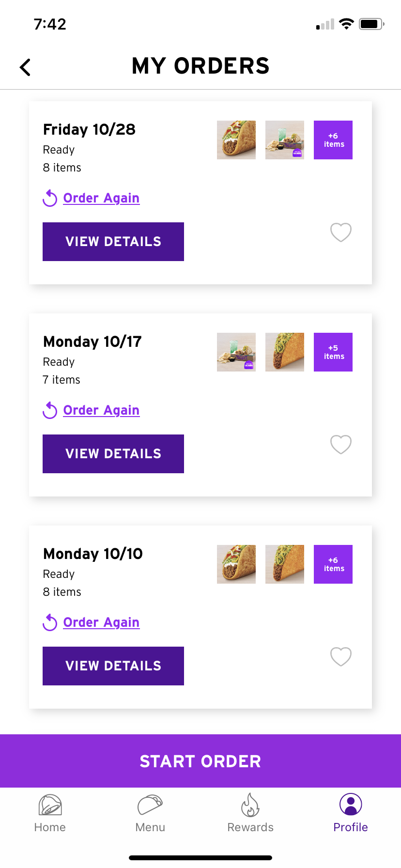
Task: View details of Friday 10/28 order
Action: point(113,242)
